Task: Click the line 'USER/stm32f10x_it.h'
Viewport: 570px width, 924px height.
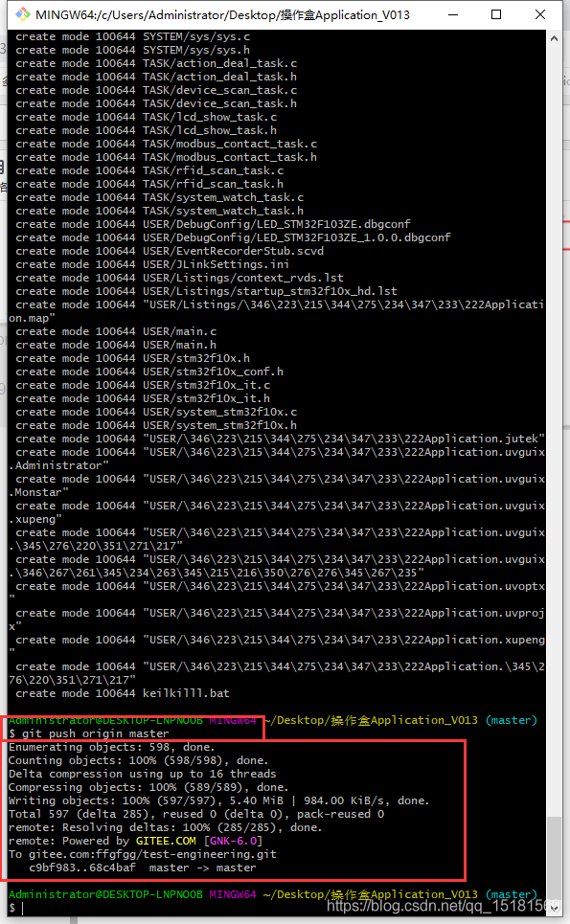Action: click(144, 398)
